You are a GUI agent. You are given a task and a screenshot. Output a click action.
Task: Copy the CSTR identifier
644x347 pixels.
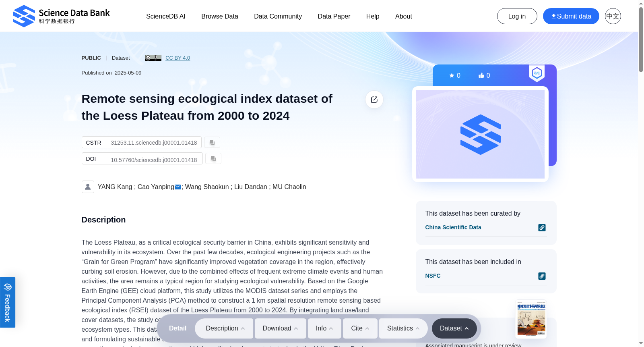212,142
